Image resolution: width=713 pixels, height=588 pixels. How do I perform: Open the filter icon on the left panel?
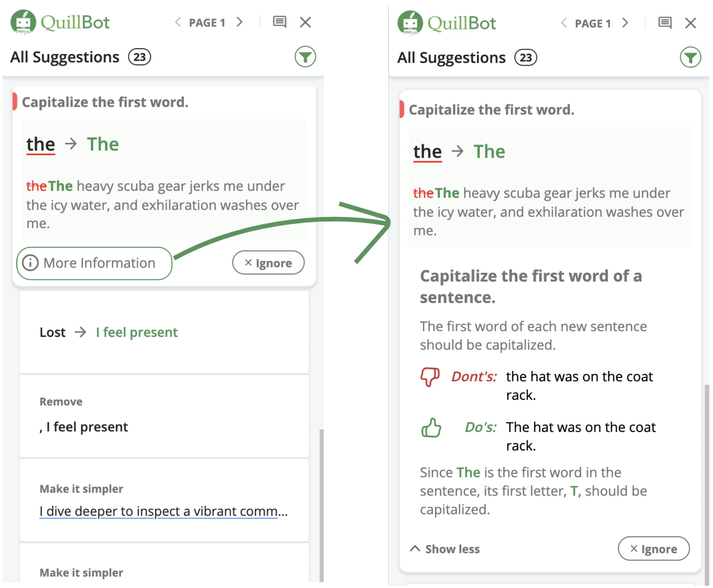[305, 56]
